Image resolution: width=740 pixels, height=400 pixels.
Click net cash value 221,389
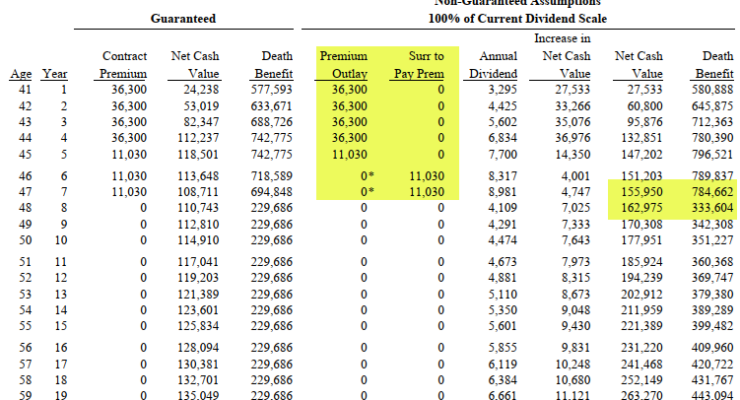642,326
